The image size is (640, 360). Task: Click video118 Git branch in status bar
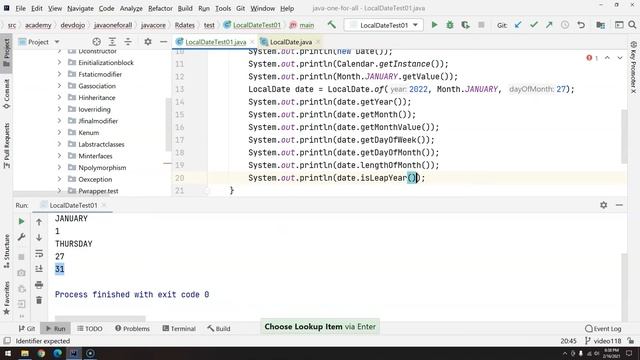[603, 340]
